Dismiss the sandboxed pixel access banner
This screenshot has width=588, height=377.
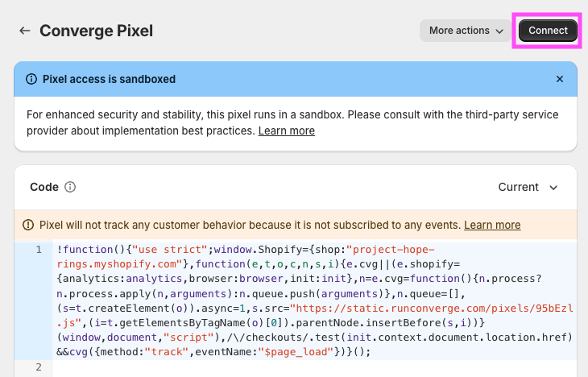(560, 79)
